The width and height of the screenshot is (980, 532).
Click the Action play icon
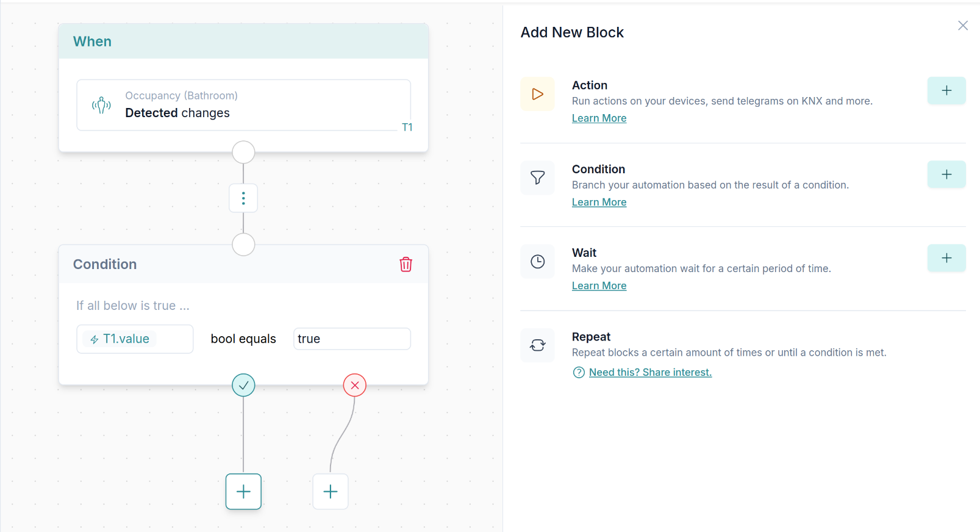click(537, 94)
